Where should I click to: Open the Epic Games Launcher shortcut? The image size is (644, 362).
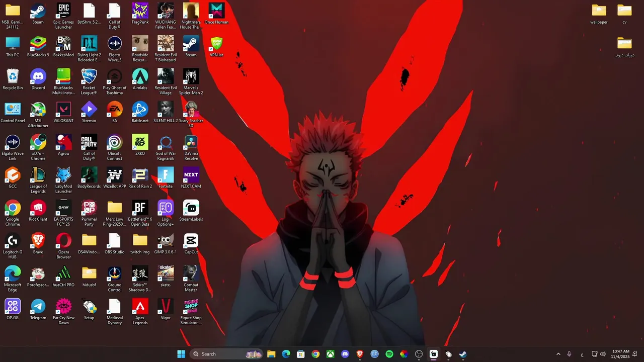click(63, 16)
